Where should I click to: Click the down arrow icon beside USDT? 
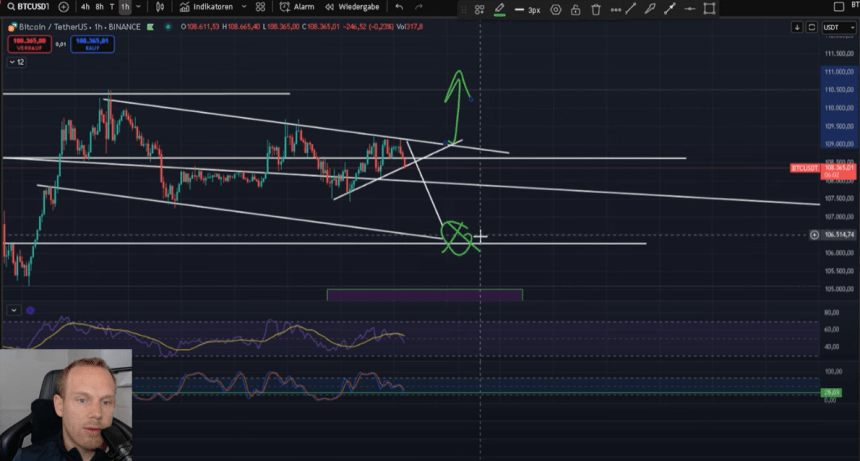[x=797, y=27]
